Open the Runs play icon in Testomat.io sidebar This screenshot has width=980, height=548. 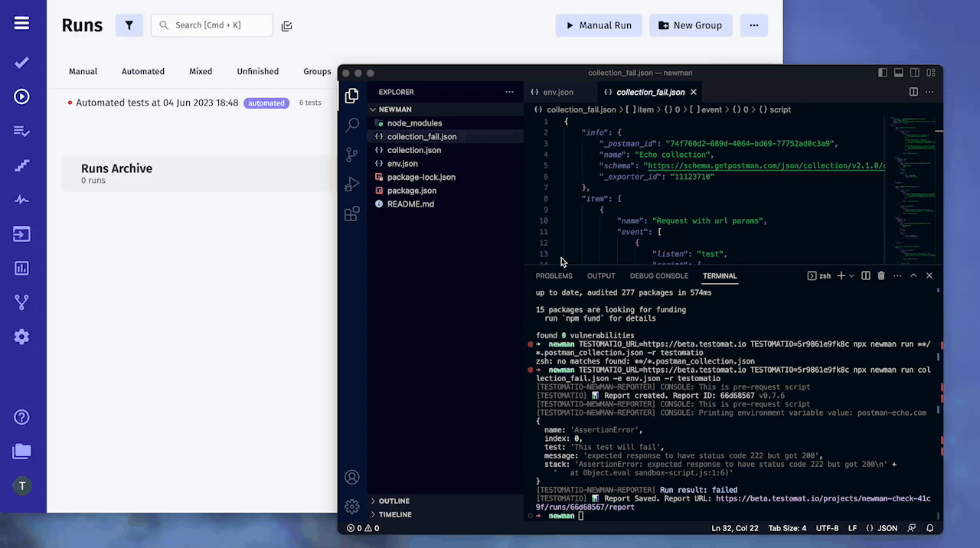[x=21, y=96]
